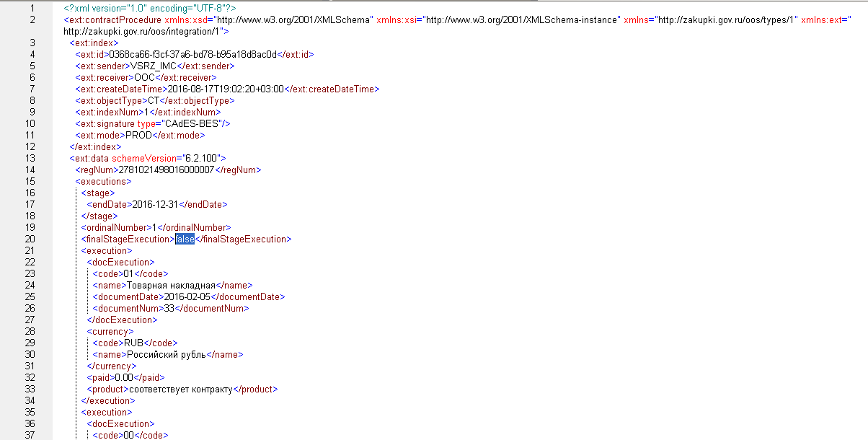Click the code value 00 on line 37
868x440 pixels.
coord(129,435)
